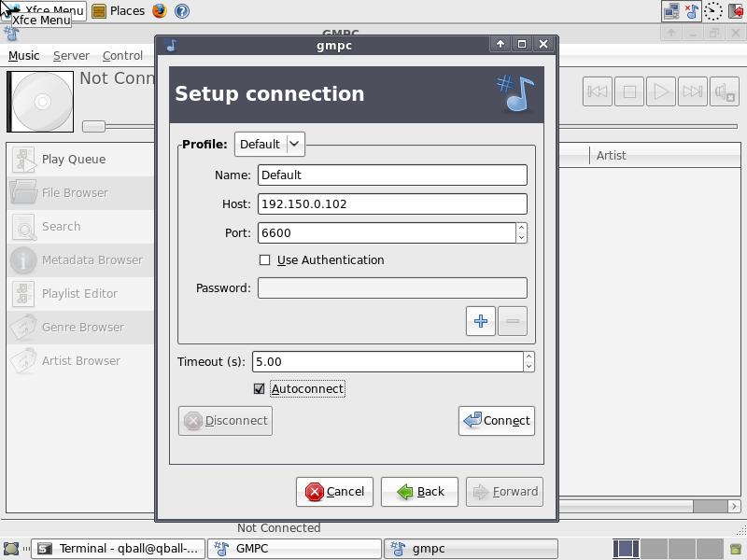The image size is (747, 560).
Task: Switch to gmpc dialog taskbar item
Action: (472, 549)
